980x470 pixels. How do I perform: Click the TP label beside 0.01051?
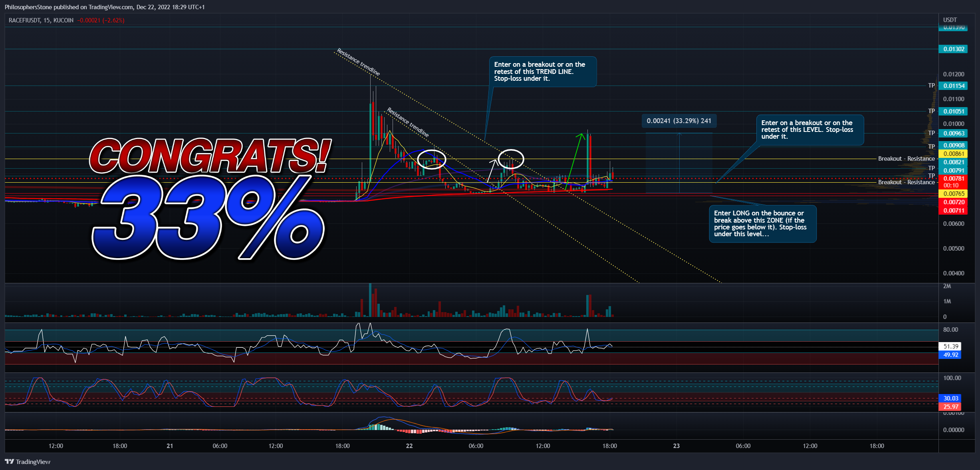pos(931,111)
